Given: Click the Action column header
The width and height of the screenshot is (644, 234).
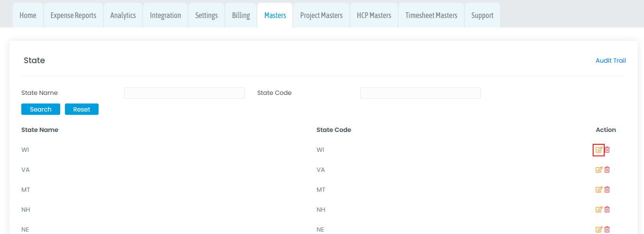Looking at the screenshot, I should click(x=606, y=130).
